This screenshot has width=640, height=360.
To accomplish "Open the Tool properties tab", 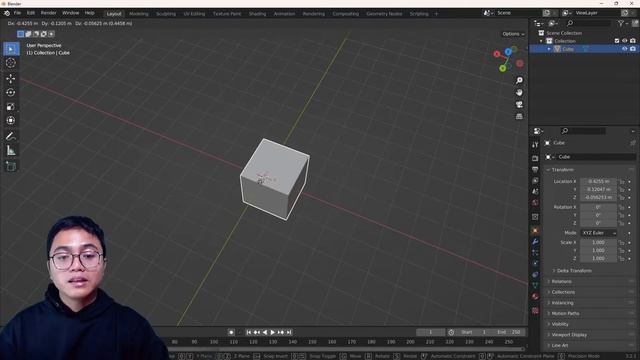I will (x=535, y=145).
